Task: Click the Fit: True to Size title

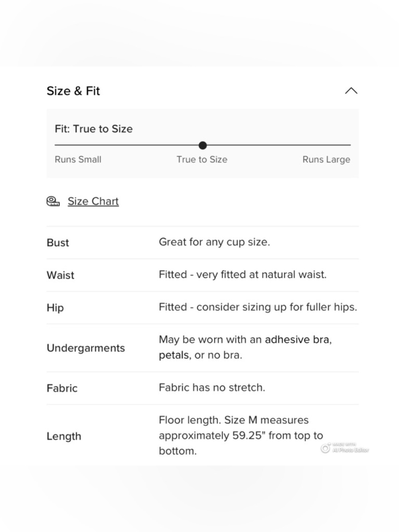Action: [x=94, y=129]
